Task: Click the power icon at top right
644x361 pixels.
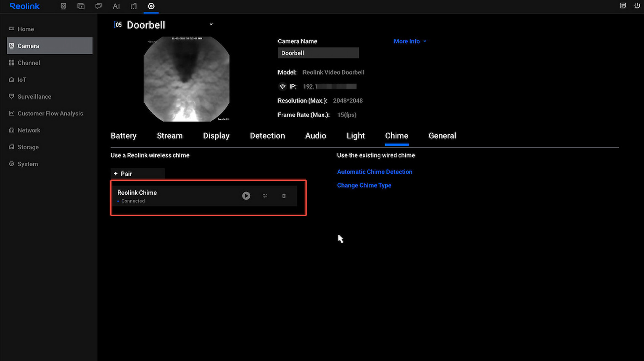Action: (x=637, y=6)
